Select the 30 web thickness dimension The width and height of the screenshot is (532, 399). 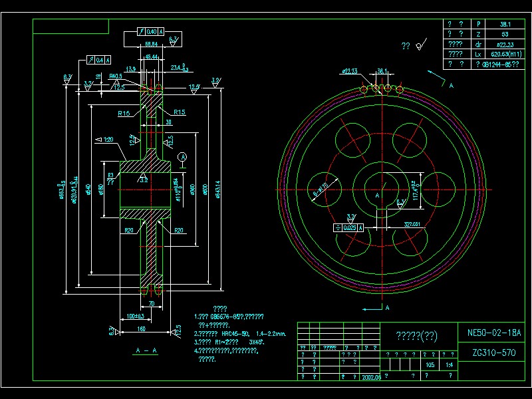pos(169,122)
